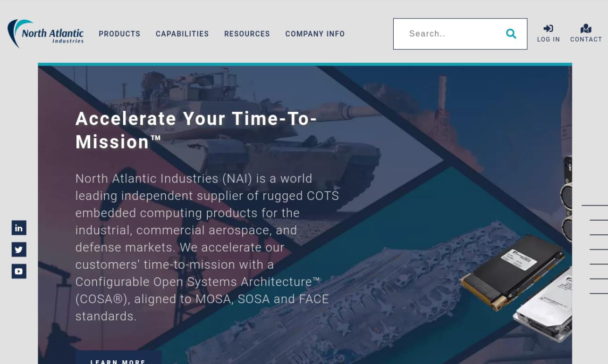Select the Accelerate Your Time-To-Mission heading
608x364 pixels.
196,130
